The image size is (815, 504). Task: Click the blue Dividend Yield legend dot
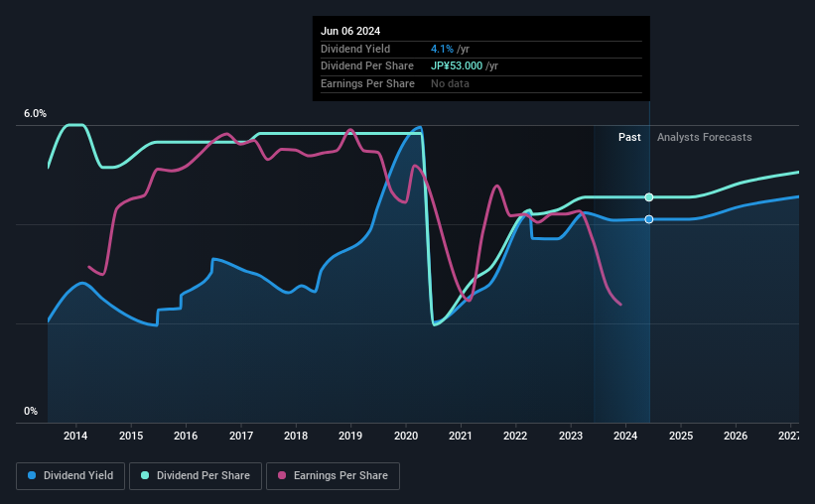32,475
